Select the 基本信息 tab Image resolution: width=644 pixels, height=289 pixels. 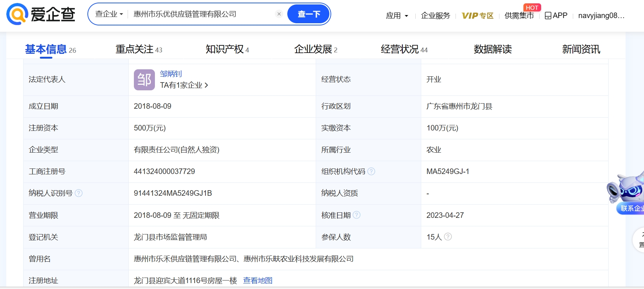click(50, 49)
